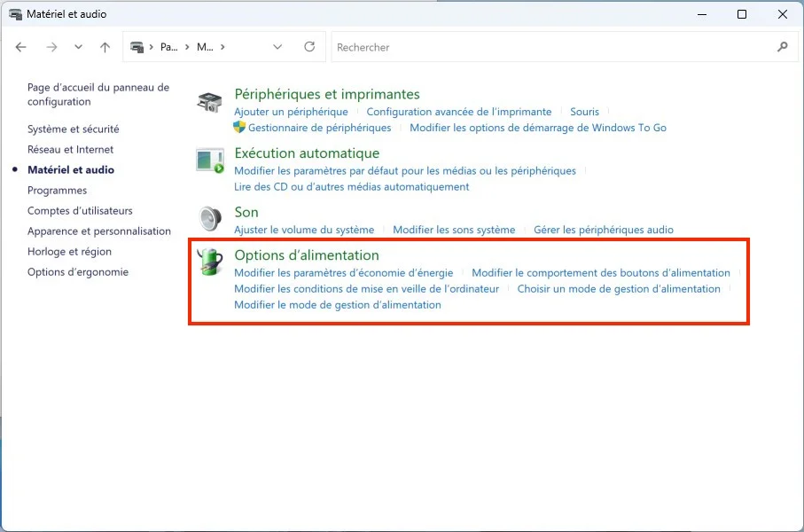Click Modifier les paramètres d'économie d'énergie
This screenshot has height=532, width=804.
(x=344, y=273)
